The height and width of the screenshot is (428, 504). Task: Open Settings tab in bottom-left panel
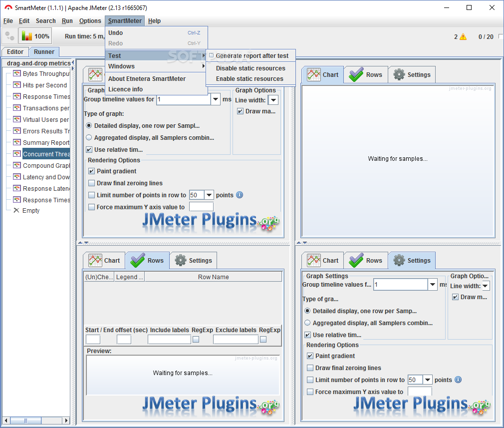click(x=194, y=260)
